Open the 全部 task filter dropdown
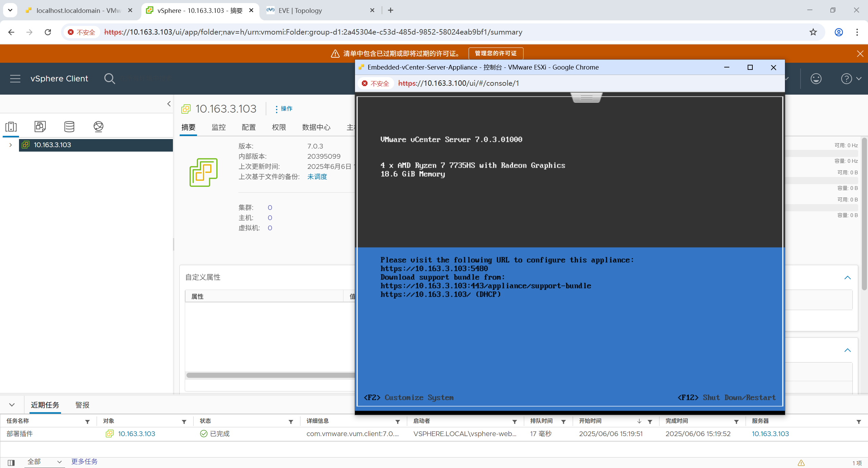868x468 pixels. pyautogui.click(x=44, y=462)
